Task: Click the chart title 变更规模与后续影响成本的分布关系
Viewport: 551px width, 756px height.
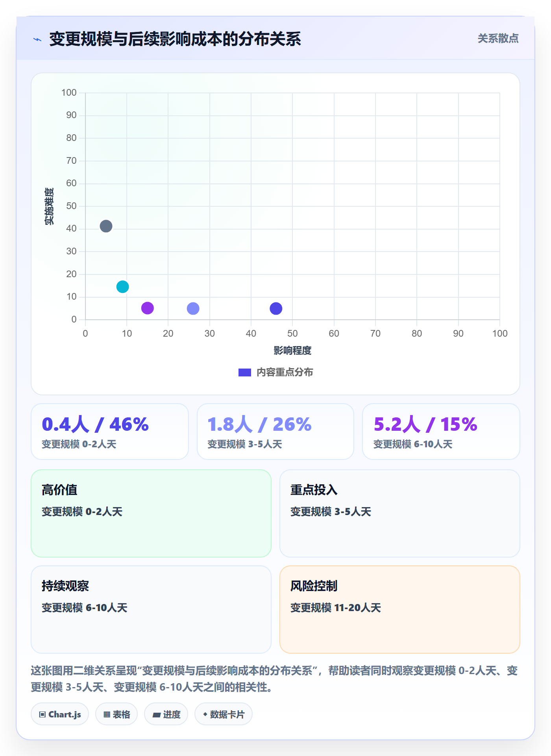Action: [175, 39]
